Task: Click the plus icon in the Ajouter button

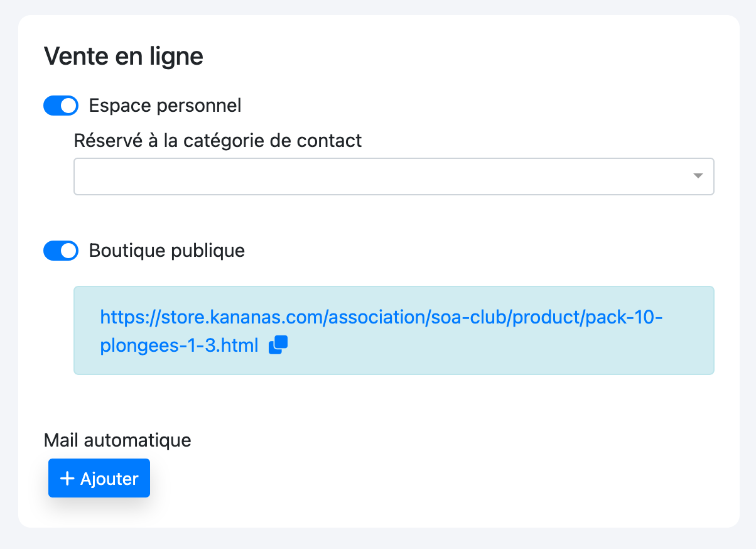Action: coord(67,479)
